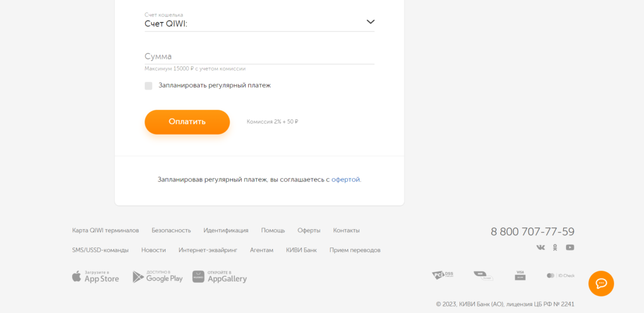Open the VK social page icon
The width and height of the screenshot is (644, 313).
(x=540, y=247)
